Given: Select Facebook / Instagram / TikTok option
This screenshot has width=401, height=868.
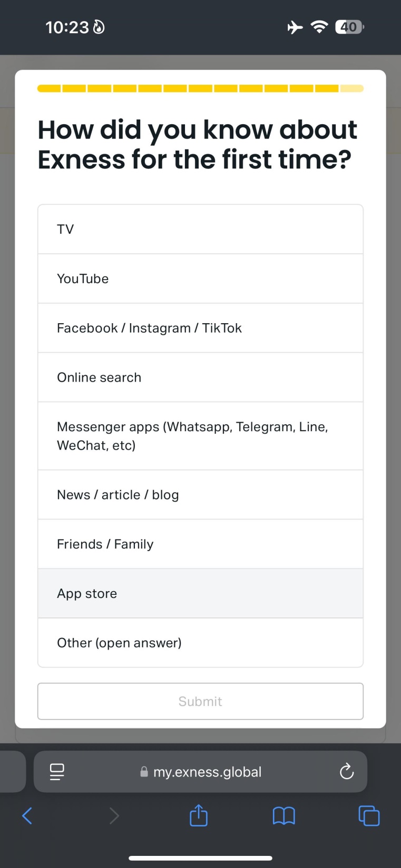Looking at the screenshot, I should (x=200, y=328).
